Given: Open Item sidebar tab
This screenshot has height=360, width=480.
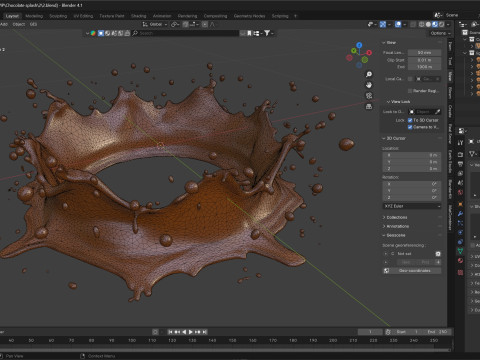Looking at the screenshot, I should coord(450,47).
